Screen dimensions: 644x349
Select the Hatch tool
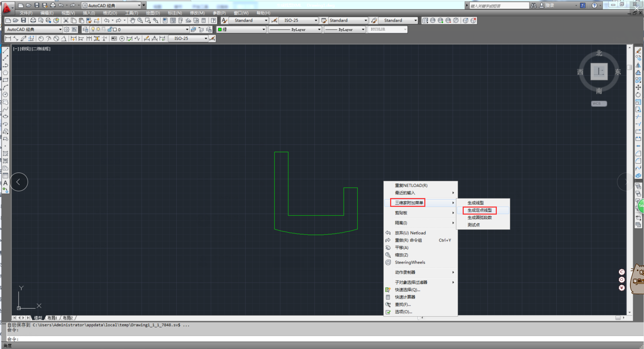[x=5, y=153]
